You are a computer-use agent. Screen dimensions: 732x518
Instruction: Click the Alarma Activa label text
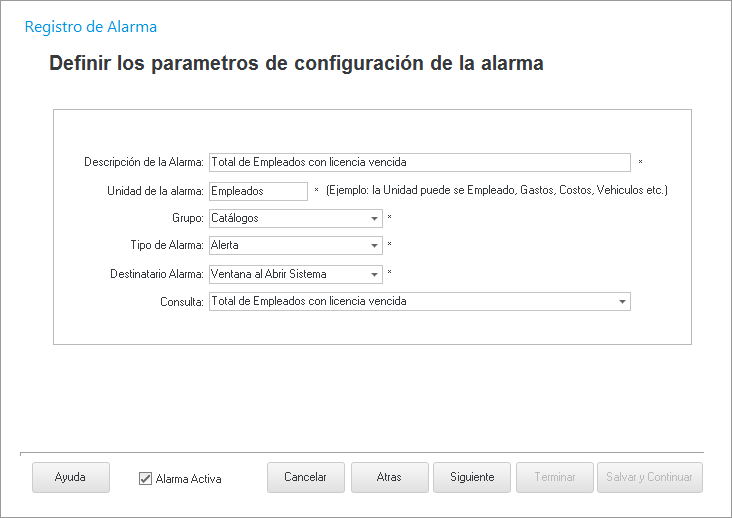pos(188,479)
